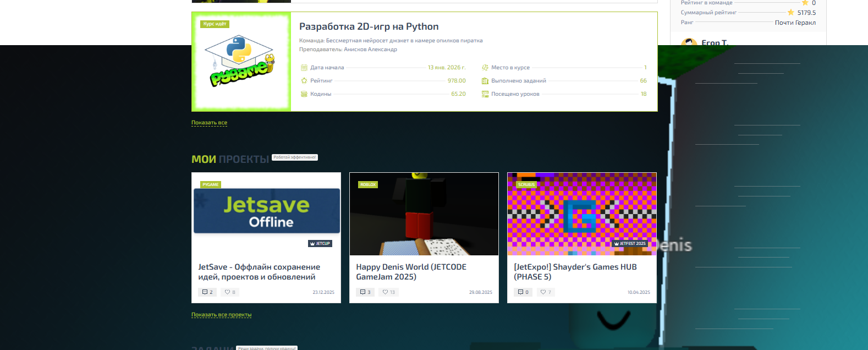Like the JetSave project heart icon
The height and width of the screenshot is (350, 868).
tap(227, 292)
